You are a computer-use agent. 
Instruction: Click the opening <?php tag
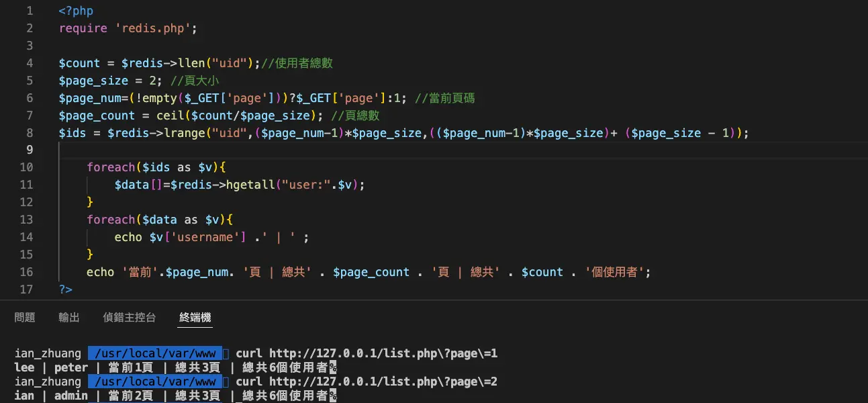(76, 11)
